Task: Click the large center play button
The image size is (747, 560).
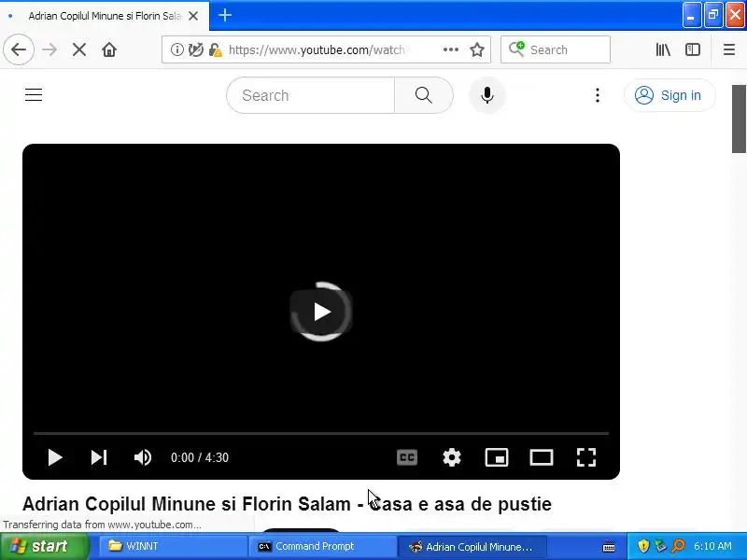Action: tap(321, 312)
